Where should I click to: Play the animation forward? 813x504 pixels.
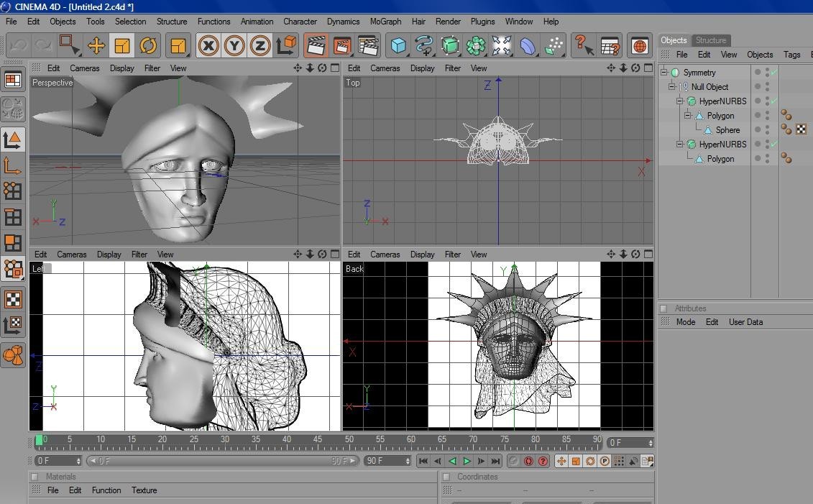(x=467, y=461)
